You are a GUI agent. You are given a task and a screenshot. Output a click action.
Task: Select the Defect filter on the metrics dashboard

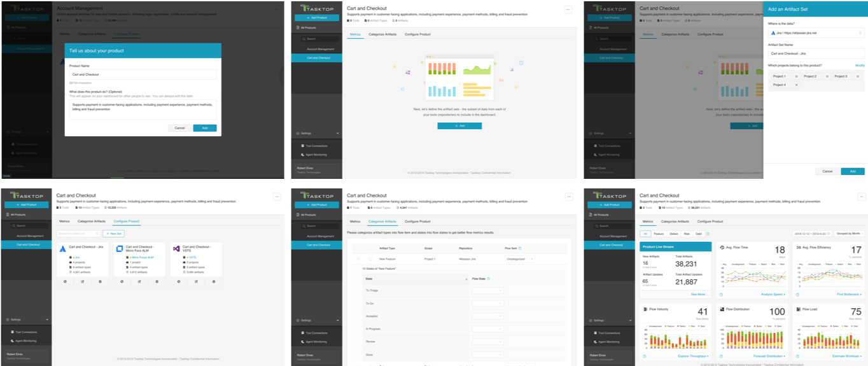tap(674, 234)
